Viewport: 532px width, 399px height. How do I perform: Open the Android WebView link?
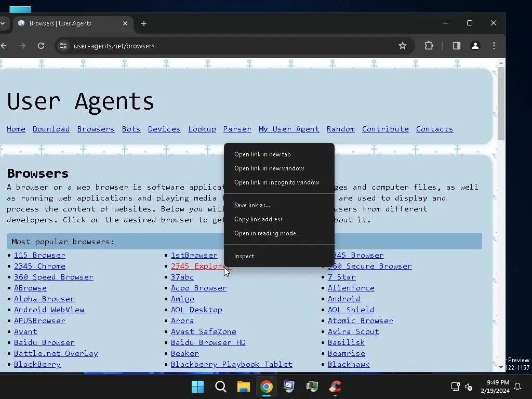click(x=49, y=310)
